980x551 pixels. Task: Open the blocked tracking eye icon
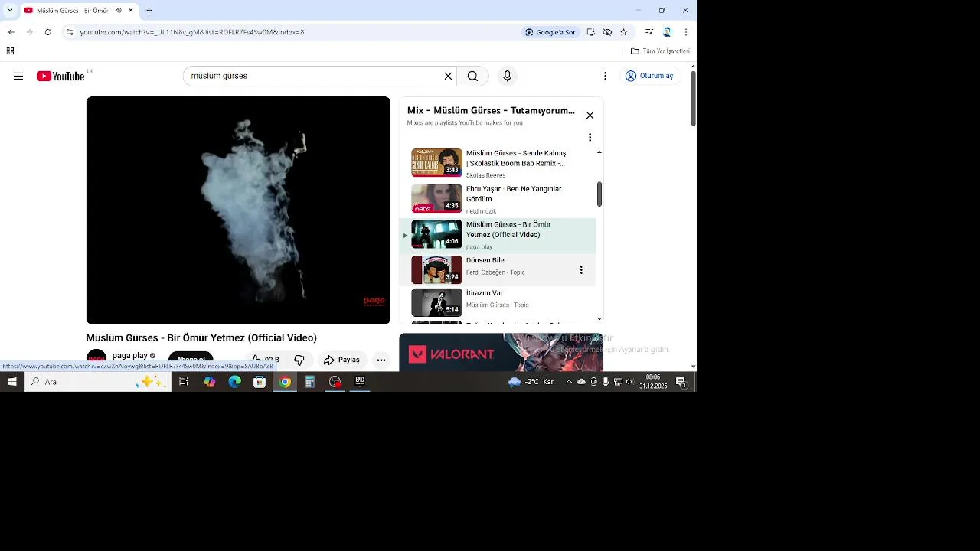[607, 32]
